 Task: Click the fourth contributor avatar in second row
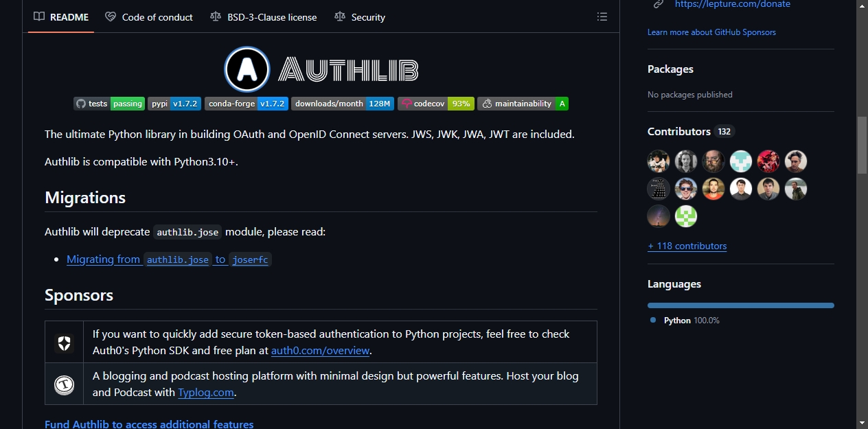pos(741,189)
